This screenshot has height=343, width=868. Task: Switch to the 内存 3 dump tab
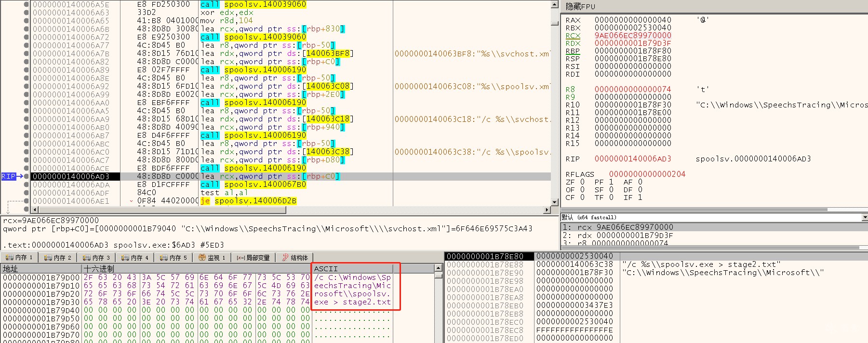click(96, 258)
